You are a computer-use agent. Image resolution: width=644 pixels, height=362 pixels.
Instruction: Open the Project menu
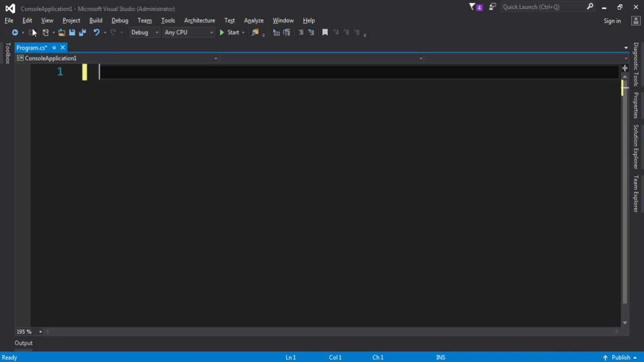(71, 21)
